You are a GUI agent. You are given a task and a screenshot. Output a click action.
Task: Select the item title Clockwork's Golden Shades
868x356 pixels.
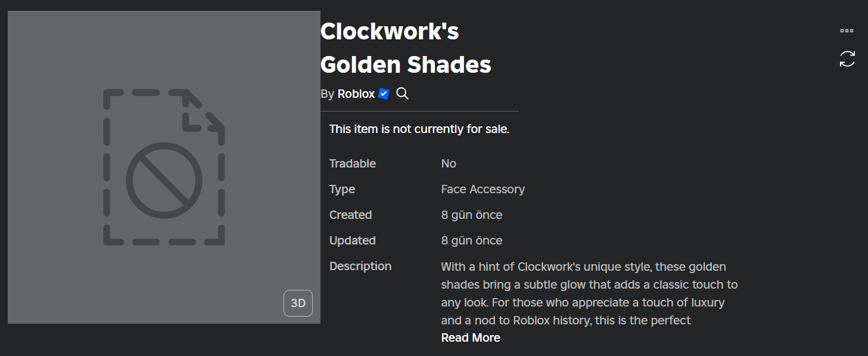pyautogui.click(x=406, y=48)
